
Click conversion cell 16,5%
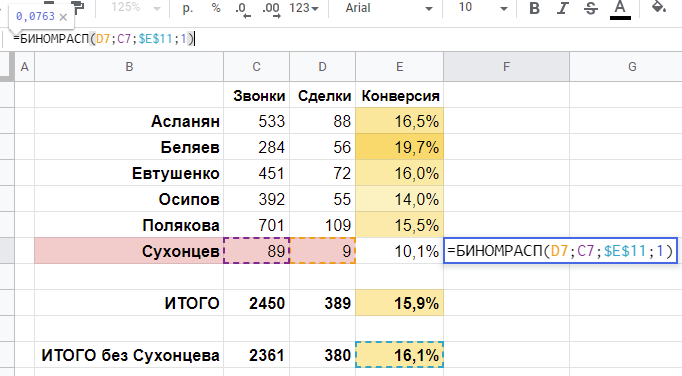[399, 121]
